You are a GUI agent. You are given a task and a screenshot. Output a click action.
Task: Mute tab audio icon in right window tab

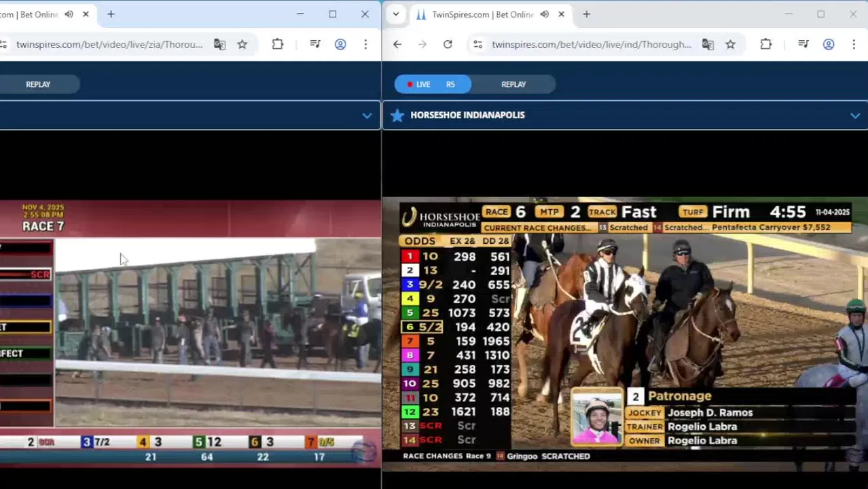(544, 14)
